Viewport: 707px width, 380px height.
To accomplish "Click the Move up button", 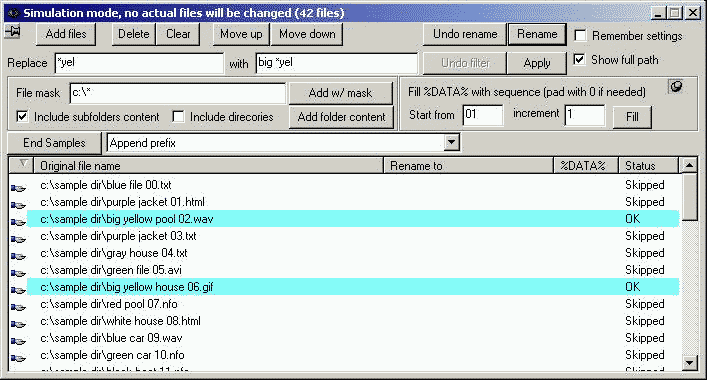I will [x=241, y=34].
